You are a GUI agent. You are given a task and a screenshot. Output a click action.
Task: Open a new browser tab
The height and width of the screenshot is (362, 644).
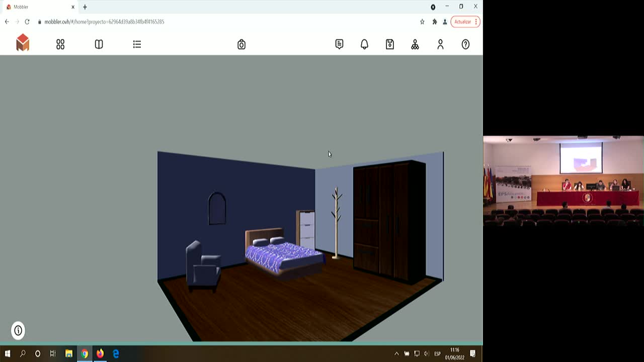85,7
